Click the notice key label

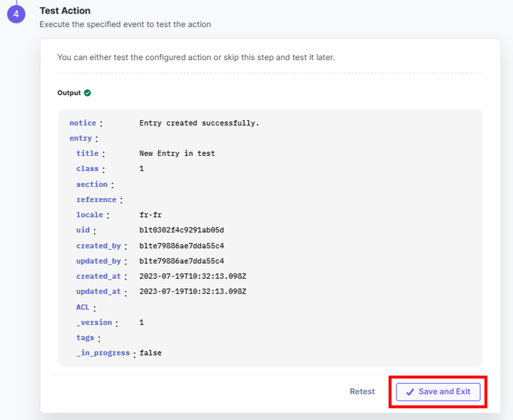(x=83, y=123)
